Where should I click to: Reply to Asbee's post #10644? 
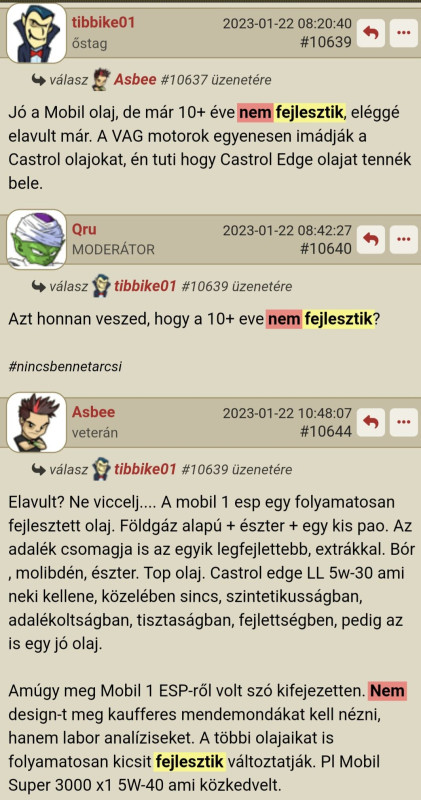(370, 422)
